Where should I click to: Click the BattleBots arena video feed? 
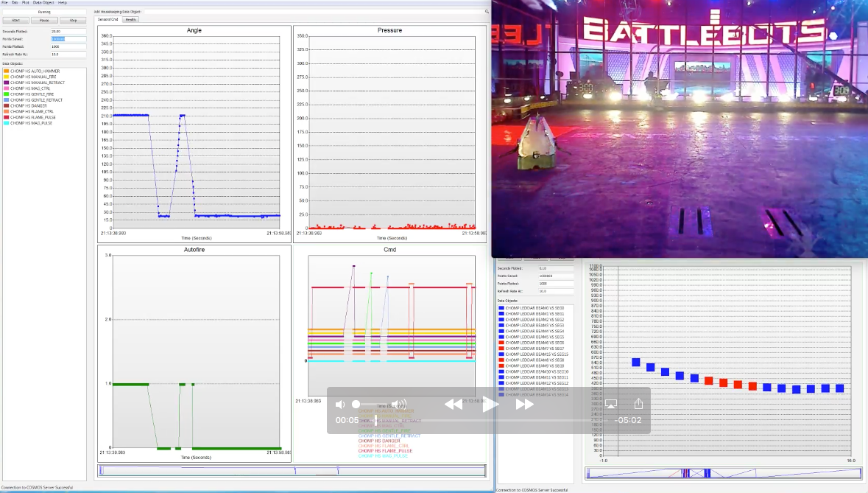click(x=680, y=128)
